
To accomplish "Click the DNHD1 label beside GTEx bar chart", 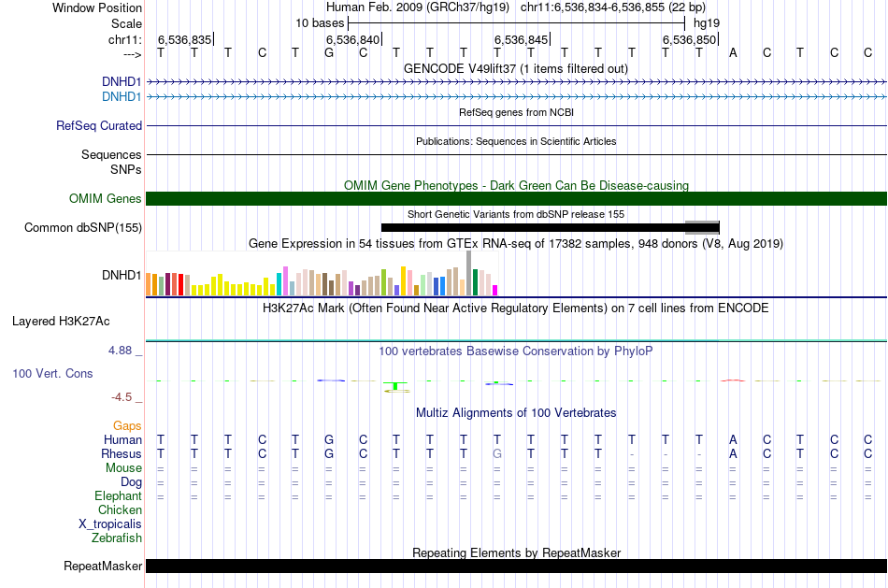I will 122,276.
